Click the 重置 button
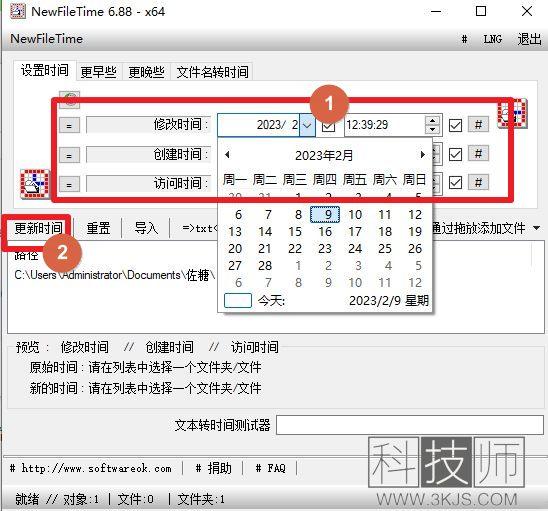The height and width of the screenshot is (511, 548). click(98, 228)
